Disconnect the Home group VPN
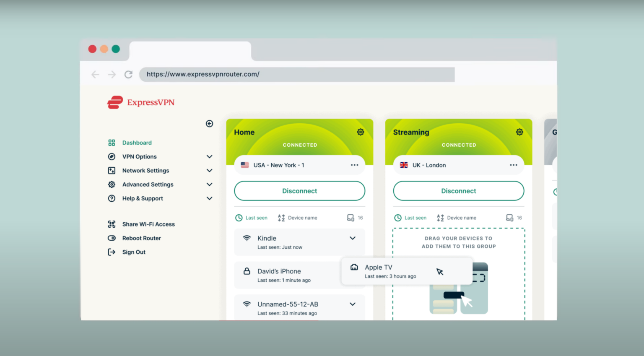The width and height of the screenshot is (644, 356). click(299, 191)
